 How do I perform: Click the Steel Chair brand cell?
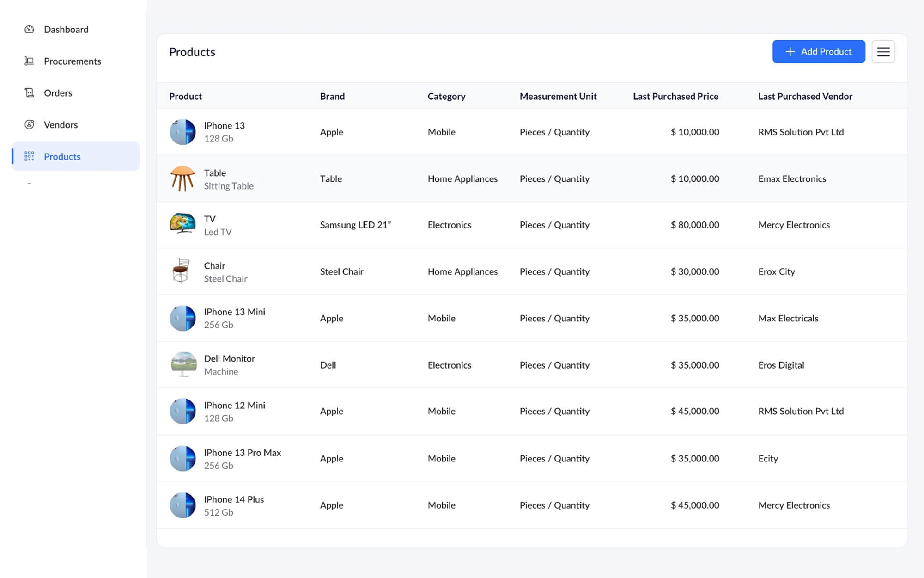coord(341,271)
